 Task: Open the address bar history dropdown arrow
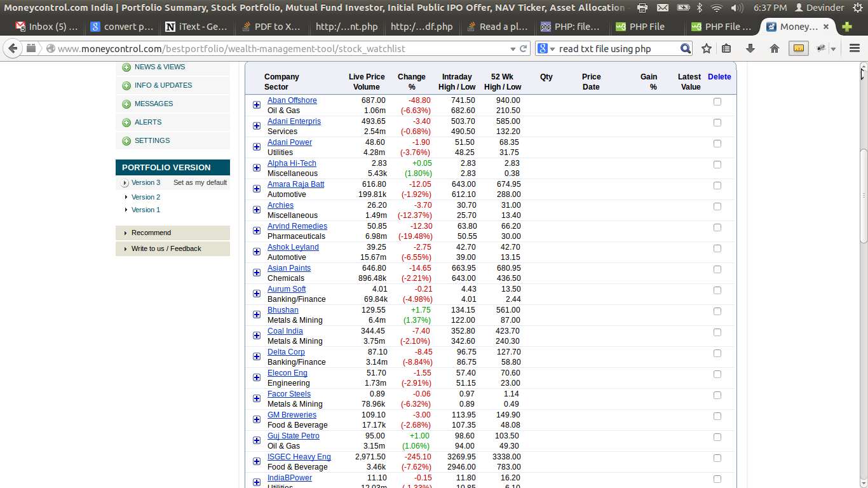tap(513, 49)
